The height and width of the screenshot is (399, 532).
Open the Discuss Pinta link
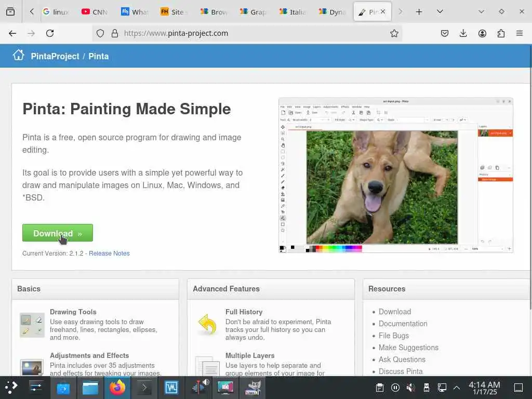[401, 371]
